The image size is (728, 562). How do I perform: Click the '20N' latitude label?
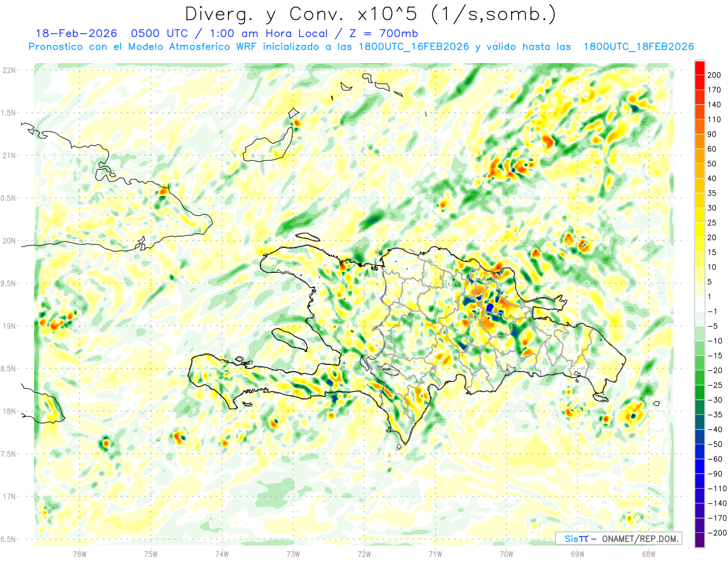point(9,241)
